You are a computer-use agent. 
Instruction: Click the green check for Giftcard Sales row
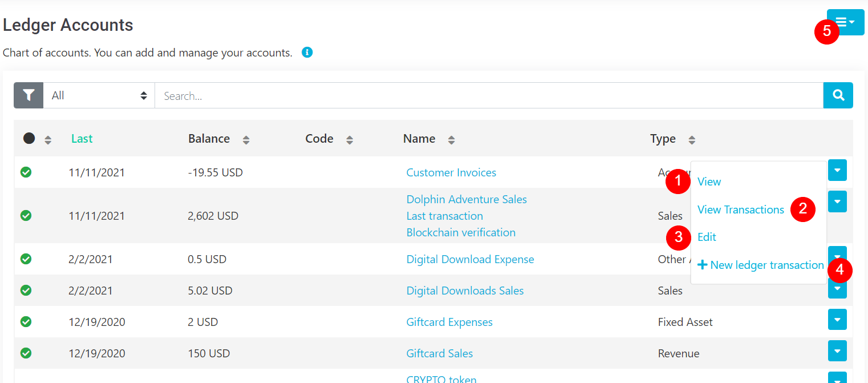[x=26, y=353]
